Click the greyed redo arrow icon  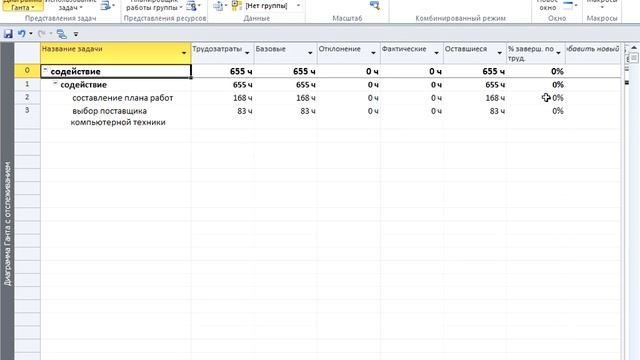[41, 34]
